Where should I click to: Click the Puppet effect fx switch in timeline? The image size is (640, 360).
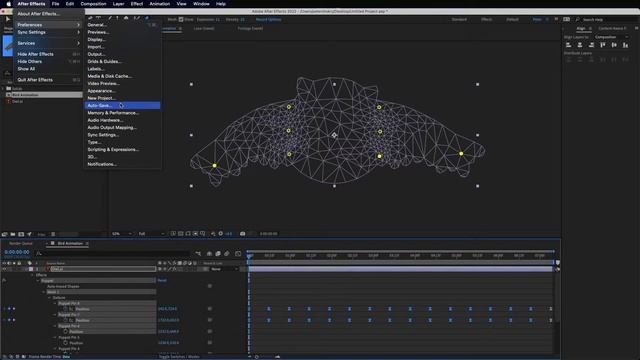(4, 280)
